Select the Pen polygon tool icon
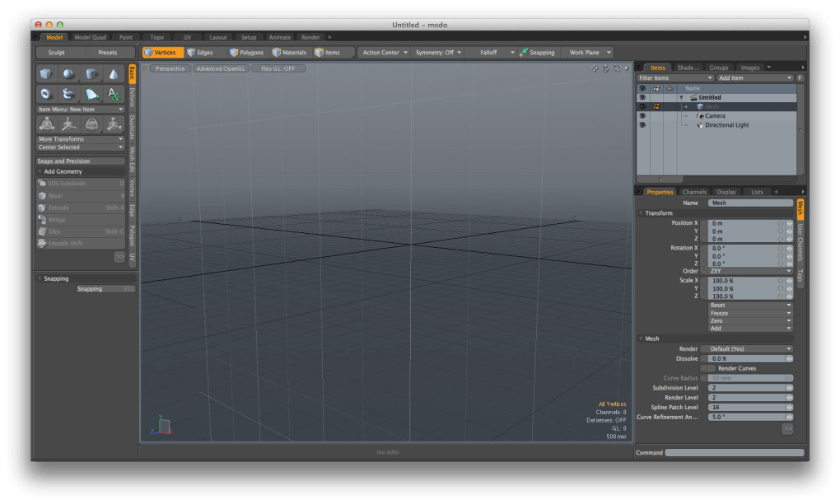The image size is (840, 504). coord(91,94)
